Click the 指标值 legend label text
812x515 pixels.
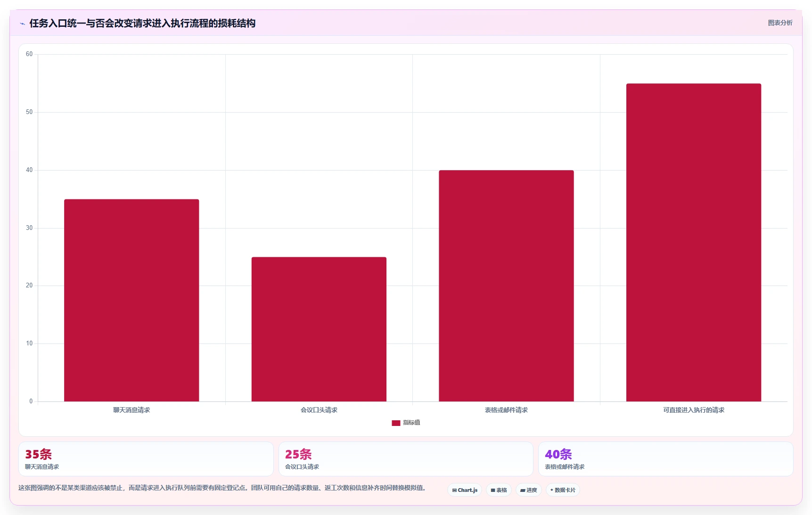click(411, 423)
